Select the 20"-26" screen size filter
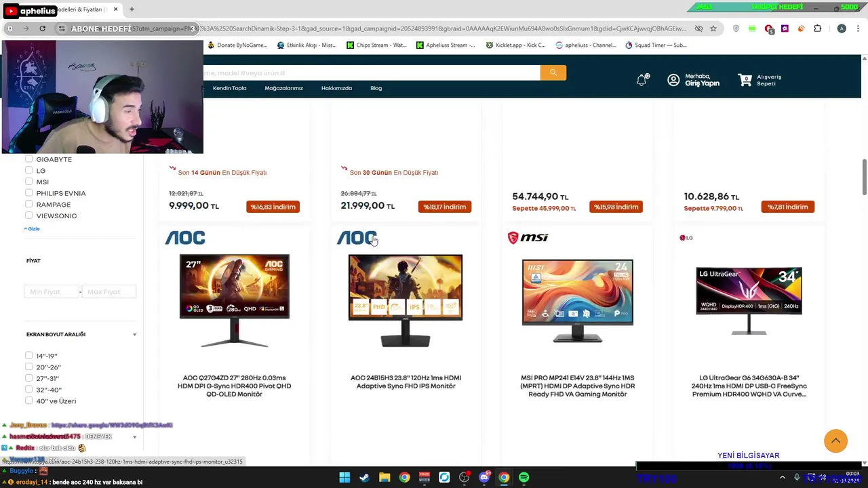This screenshot has width=868, height=488. point(28,367)
